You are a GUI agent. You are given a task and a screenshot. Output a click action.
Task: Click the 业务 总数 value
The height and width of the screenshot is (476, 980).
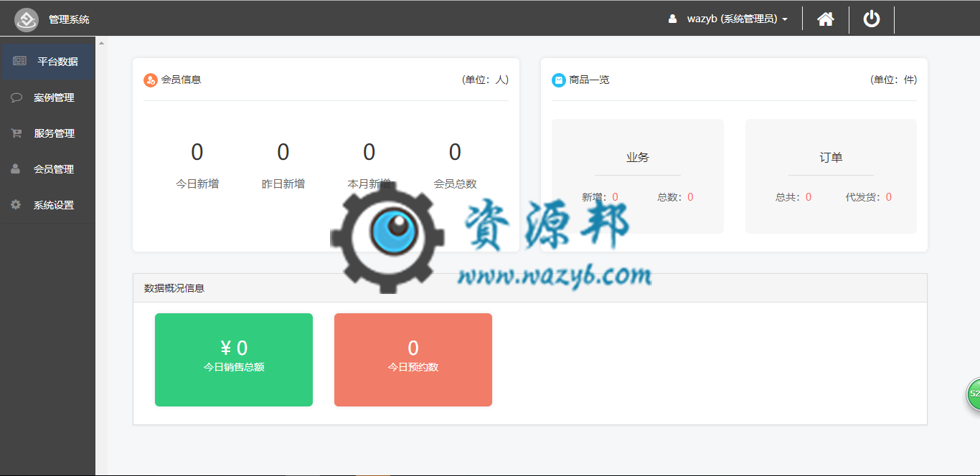[x=690, y=197]
